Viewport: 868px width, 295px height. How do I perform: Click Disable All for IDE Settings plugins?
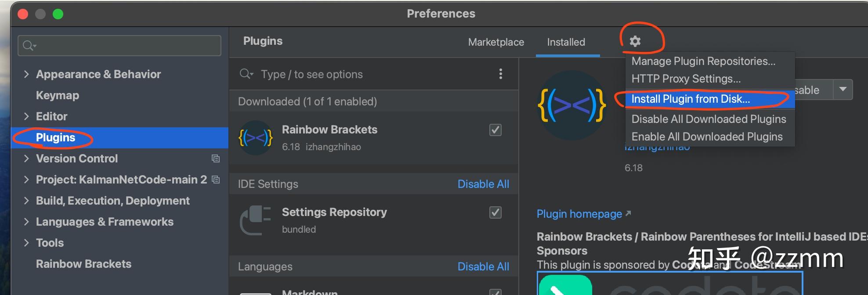pos(483,184)
